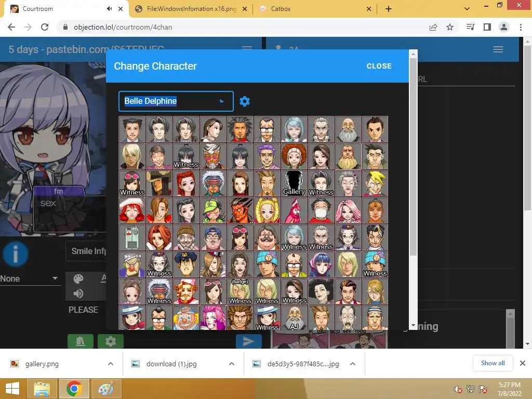Screen dimensions: 532x399
Task: Click the blue info circle icon
Action: click(15, 254)
